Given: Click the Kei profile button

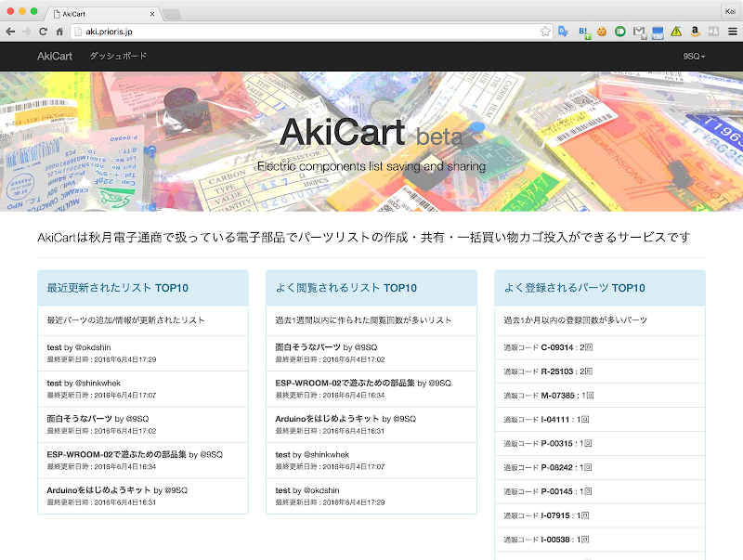Looking at the screenshot, I should pyautogui.click(x=730, y=11).
